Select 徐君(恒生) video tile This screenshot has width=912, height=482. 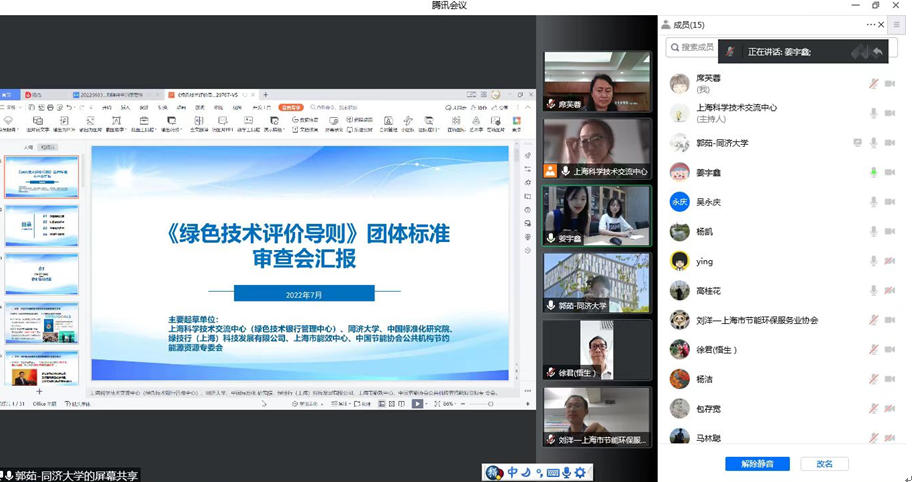596,349
